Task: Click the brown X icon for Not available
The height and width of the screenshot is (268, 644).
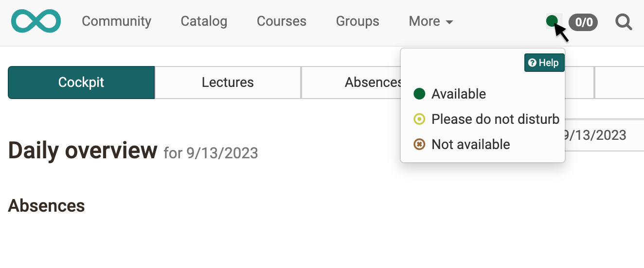Action: click(x=419, y=144)
